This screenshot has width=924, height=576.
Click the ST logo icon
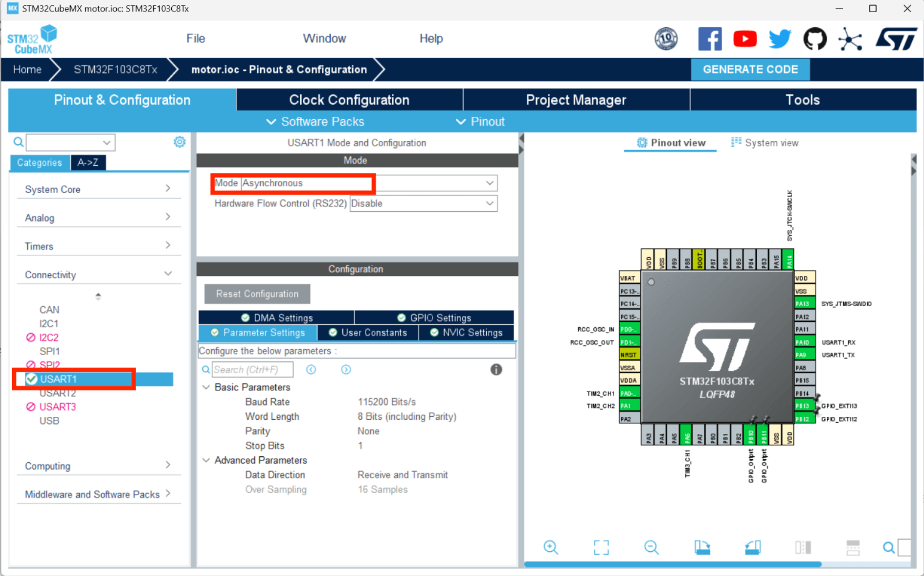(896, 39)
